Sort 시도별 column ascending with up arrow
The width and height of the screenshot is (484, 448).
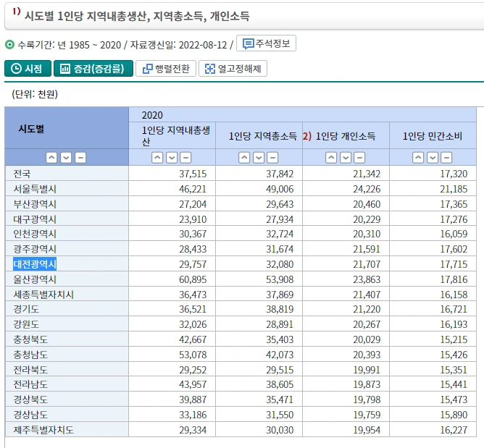51,158
